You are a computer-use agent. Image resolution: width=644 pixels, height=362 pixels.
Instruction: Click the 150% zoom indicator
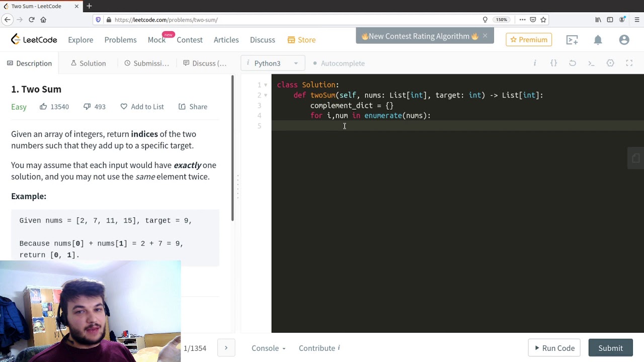click(501, 20)
